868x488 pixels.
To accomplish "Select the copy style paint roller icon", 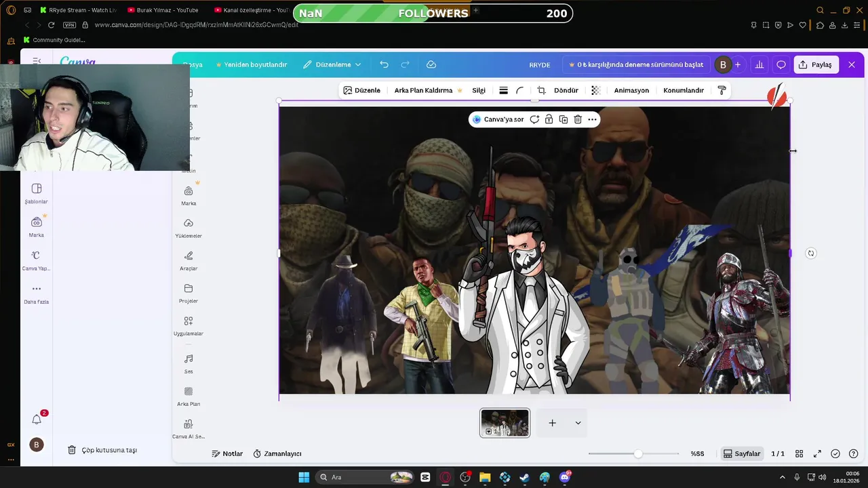I will tap(722, 90).
